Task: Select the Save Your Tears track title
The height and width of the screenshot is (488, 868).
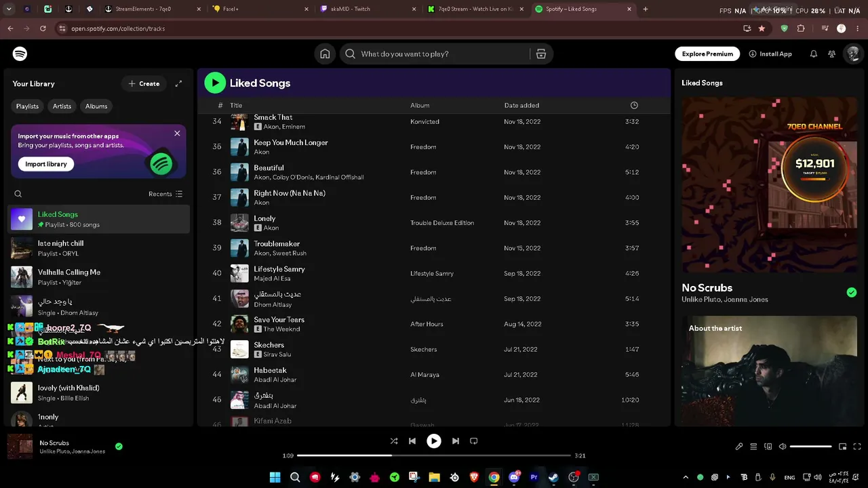Action: click(x=279, y=320)
